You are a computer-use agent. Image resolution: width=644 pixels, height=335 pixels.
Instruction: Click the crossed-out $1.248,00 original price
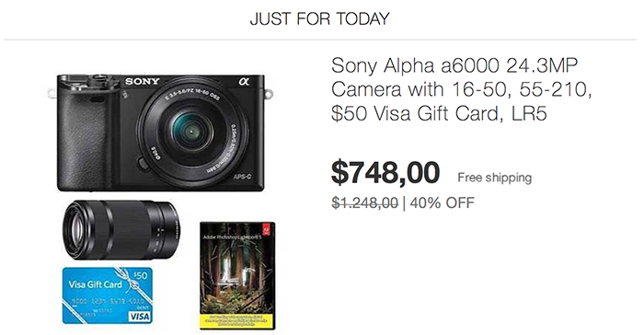coord(364,202)
